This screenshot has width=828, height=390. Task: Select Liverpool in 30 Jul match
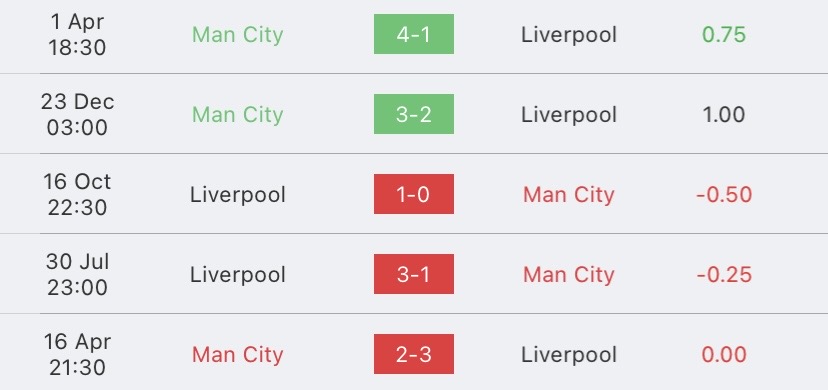(x=238, y=274)
